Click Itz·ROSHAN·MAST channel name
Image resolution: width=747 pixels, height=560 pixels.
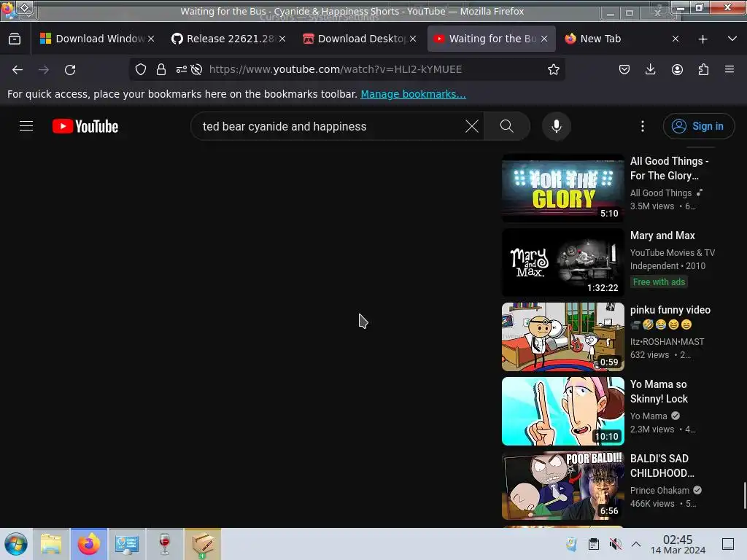pyautogui.click(x=667, y=342)
